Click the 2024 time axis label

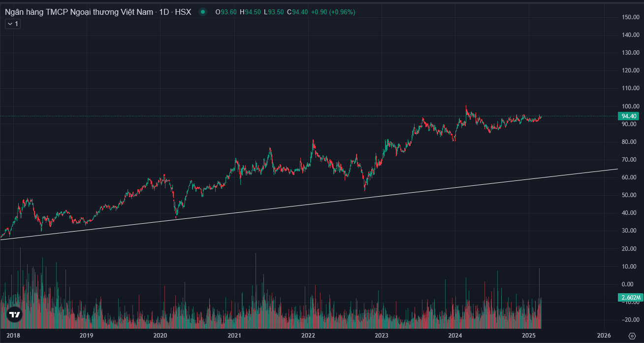(455, 336)
